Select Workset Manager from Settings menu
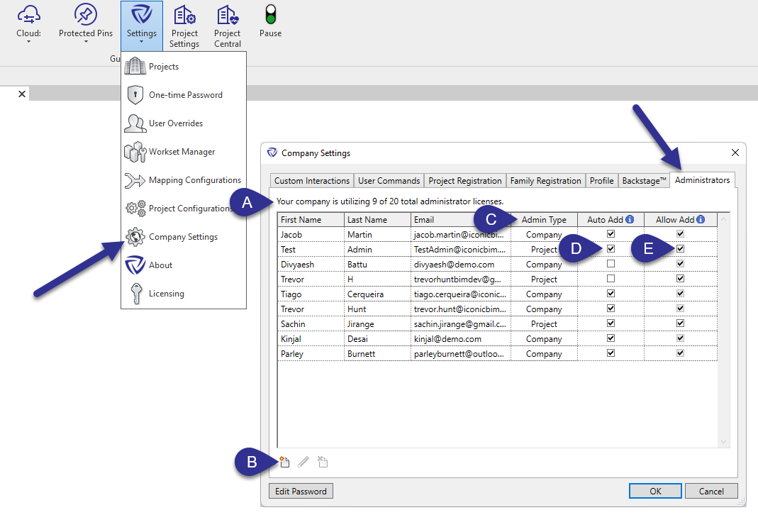The height and width of the screenshot is (532, 758). (182, 152)
